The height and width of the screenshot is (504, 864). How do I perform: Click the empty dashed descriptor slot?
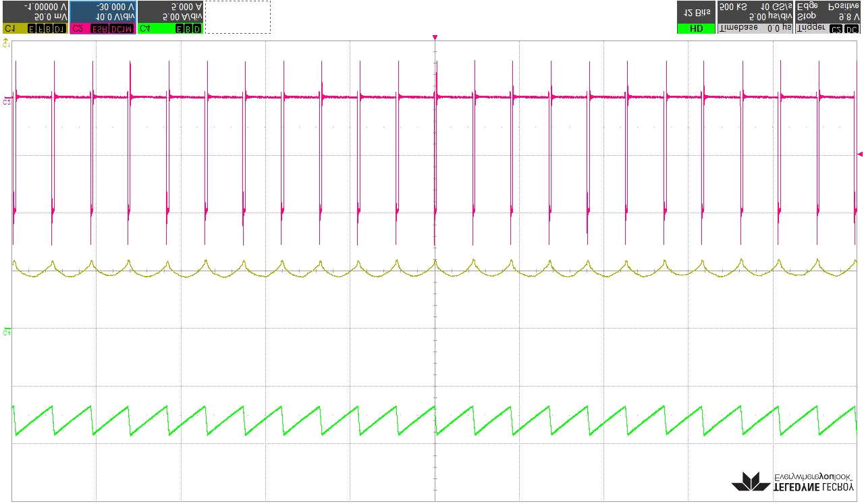[238, 17]
